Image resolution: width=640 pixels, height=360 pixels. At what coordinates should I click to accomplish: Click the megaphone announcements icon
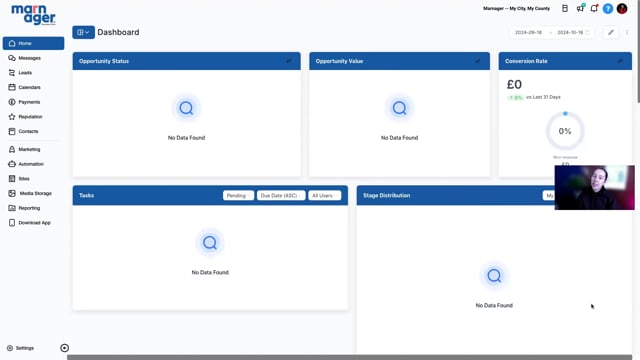pos(580,8)
